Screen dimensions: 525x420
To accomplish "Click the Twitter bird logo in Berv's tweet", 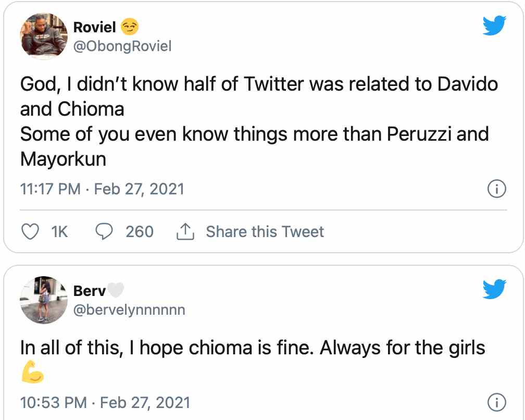I will tap(494, 290).
